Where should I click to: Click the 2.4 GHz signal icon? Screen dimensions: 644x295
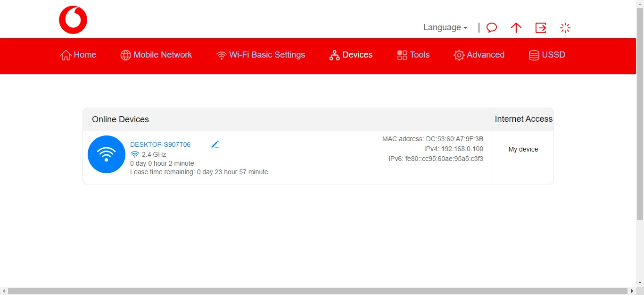coord(135,154)
